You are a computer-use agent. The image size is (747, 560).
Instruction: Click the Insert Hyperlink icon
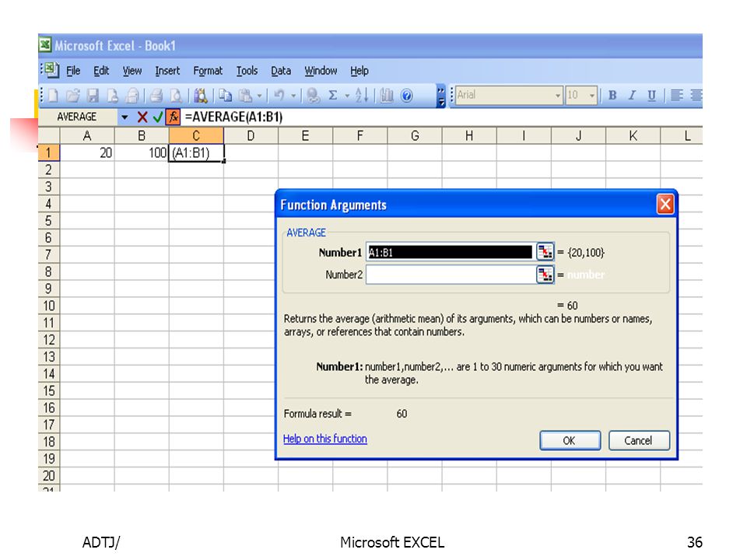pos(313,96)
